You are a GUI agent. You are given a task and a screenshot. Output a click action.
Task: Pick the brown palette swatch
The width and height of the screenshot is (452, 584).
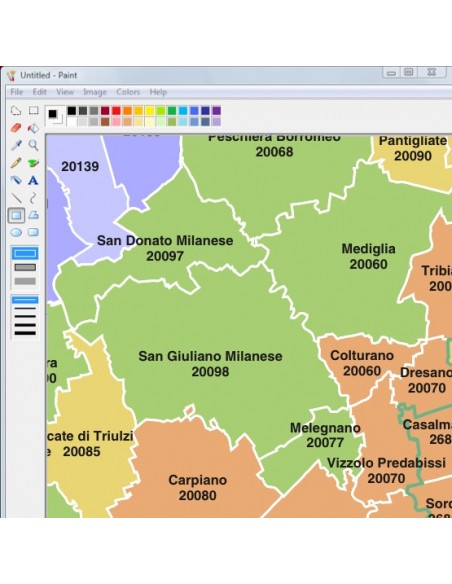pos(105,121)
